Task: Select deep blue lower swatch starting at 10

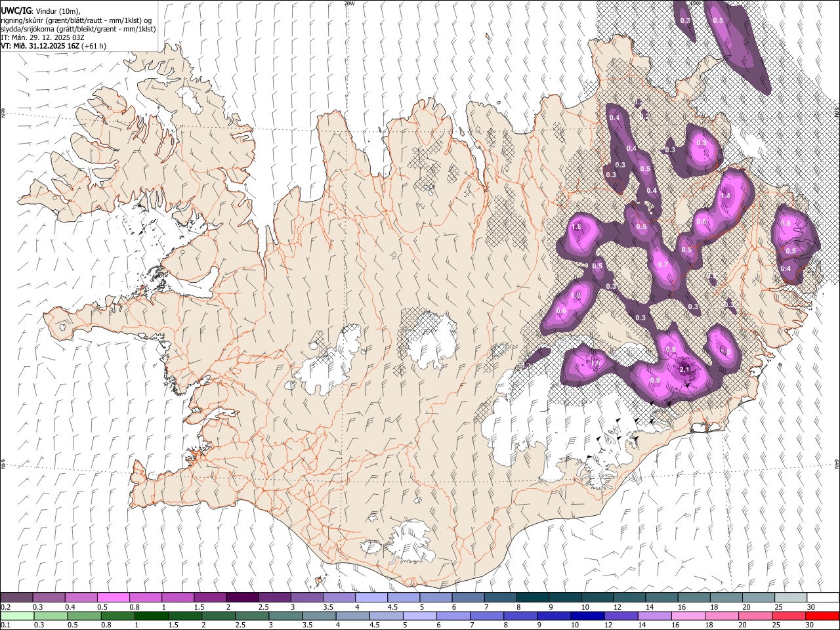Action: [x=587, y=616]
